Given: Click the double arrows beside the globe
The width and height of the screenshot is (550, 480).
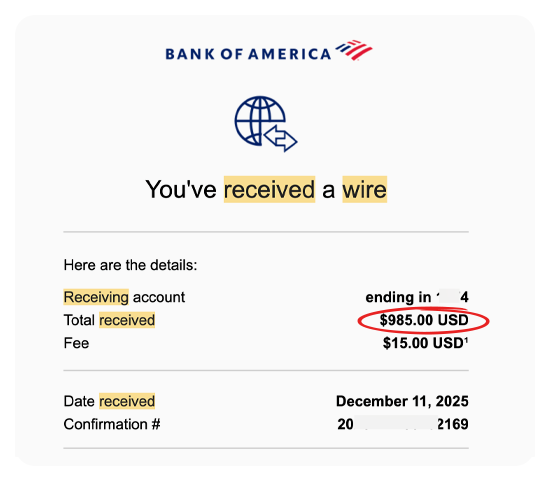Looking at the screenshot, I should tap(281, 138).
